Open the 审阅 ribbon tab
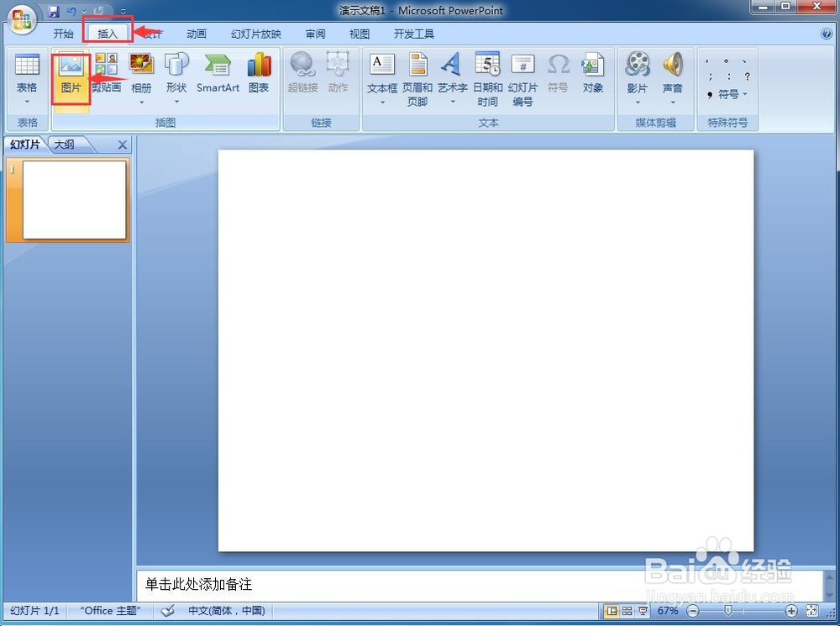The image size is (840, 626). [x=316, y=34]
